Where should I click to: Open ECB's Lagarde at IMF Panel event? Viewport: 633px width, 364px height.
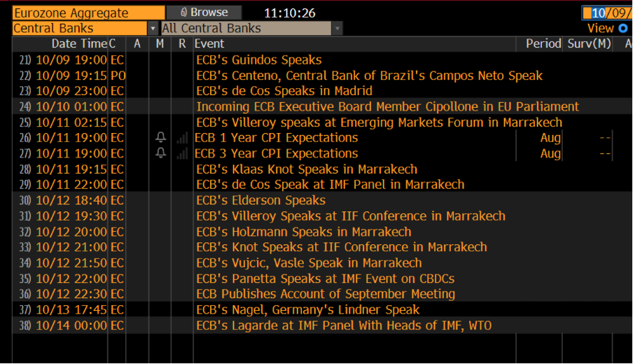344,325
